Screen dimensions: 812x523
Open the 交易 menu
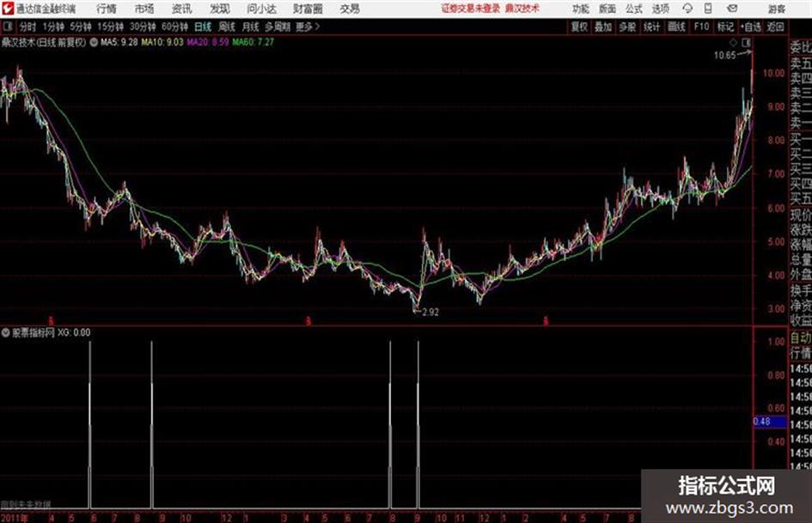pyautogui.click(x=350, y=9)
